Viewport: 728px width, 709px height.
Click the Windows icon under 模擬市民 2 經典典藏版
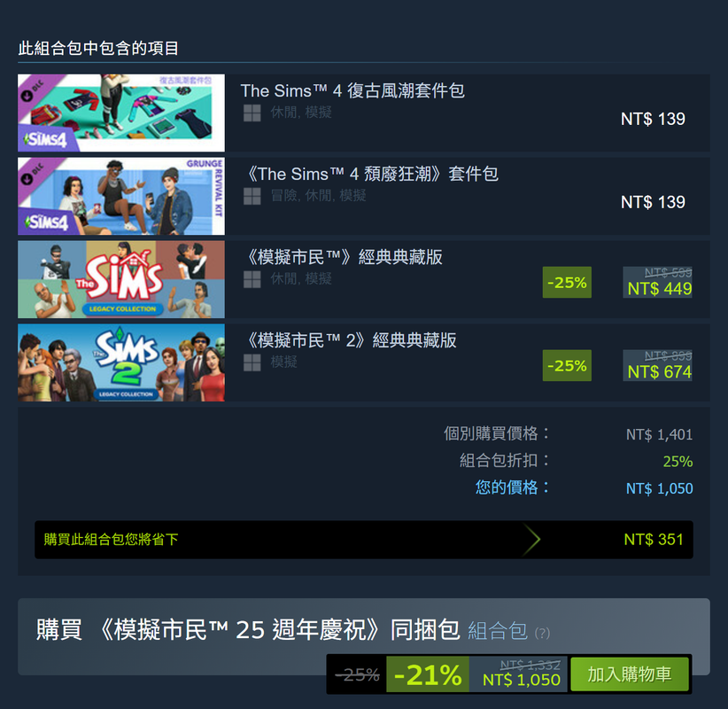pos(252,362)
